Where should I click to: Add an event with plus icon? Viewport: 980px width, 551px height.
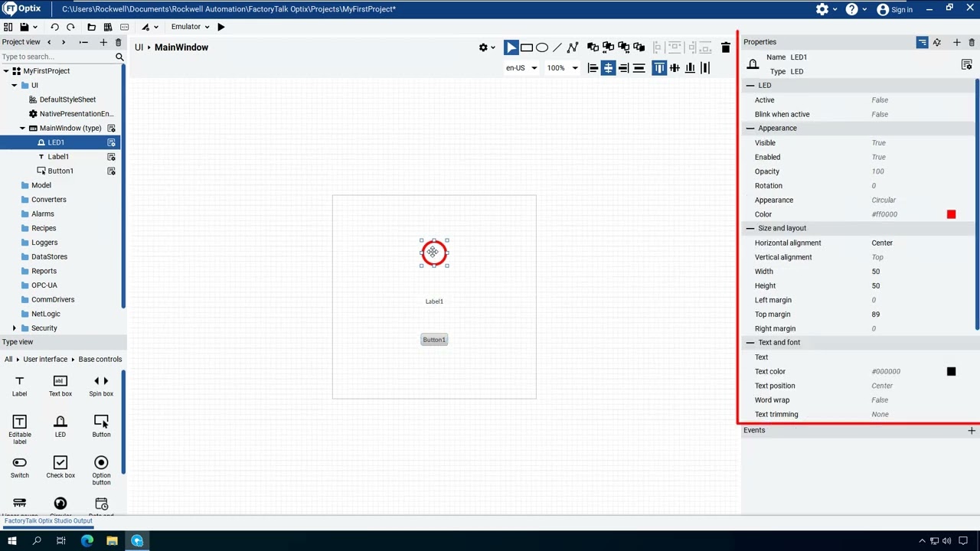tap(972, 431)
